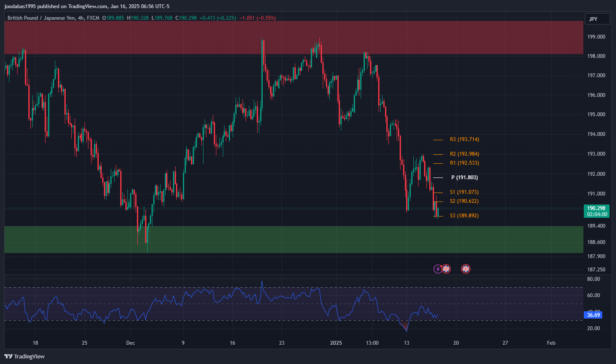Click the 191.000 price axis label
This screenshot has width=616, height=364.
pyautogui.click(x=596, y=194)
